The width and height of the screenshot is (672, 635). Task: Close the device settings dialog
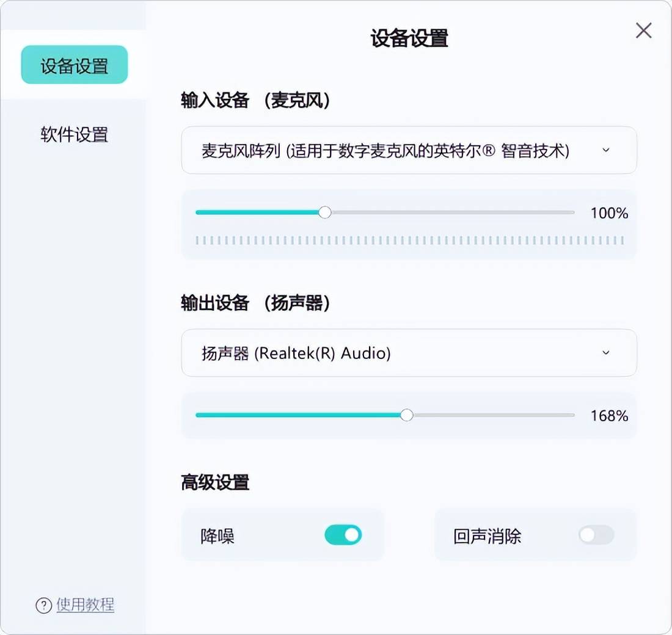643,31
